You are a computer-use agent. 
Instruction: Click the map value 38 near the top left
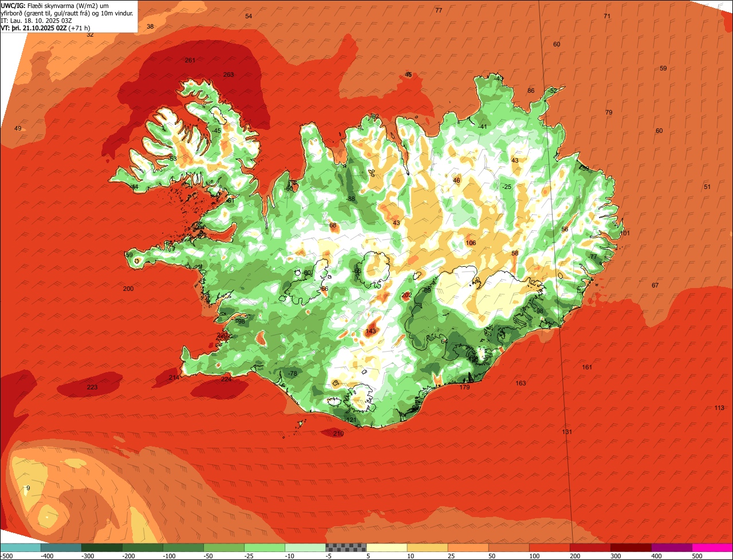(x=150, y=27)
